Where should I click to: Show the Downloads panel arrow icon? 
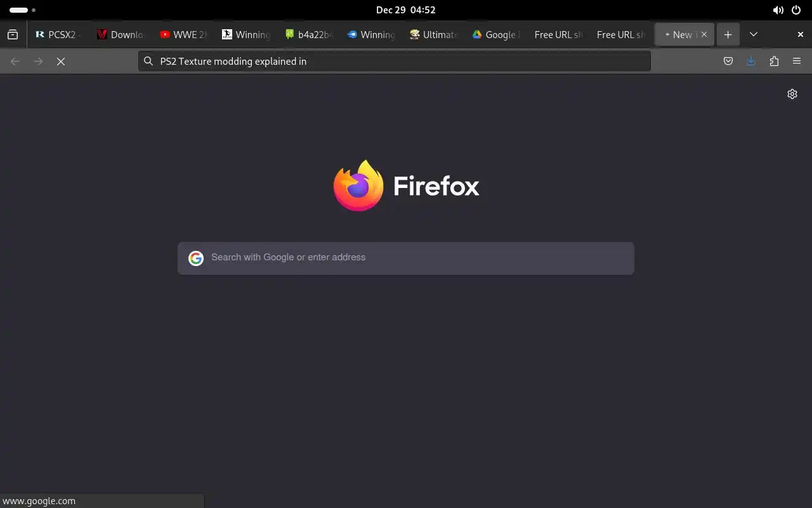[751, 62]
